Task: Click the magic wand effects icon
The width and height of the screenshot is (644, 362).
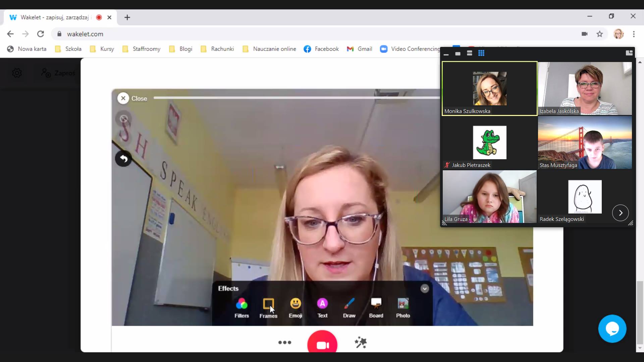Action: (361, 343)
